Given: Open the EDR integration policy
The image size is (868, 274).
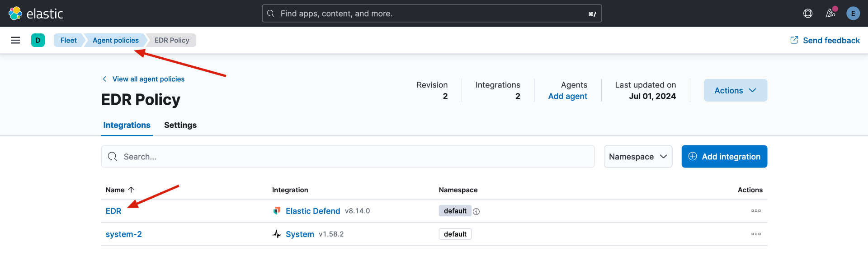Looking at the screenshot, I should (113, 211).
